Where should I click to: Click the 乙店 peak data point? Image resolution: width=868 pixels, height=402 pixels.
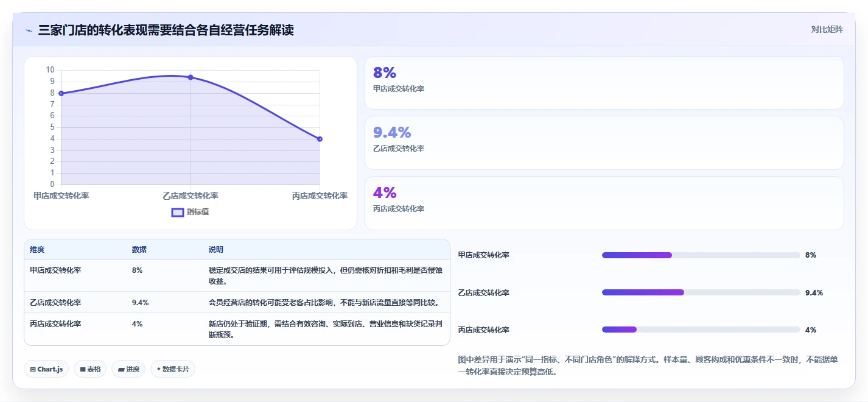click(x=191, y=77)
